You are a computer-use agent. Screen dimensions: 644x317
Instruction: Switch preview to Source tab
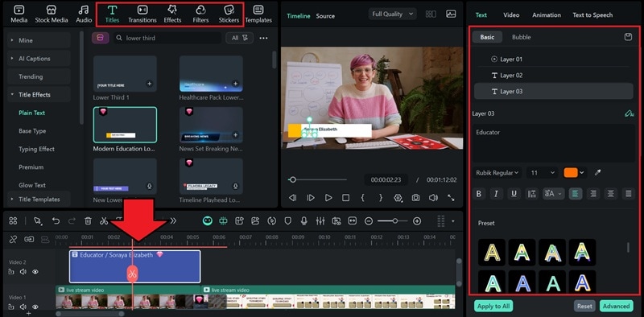tap(325, 16)
